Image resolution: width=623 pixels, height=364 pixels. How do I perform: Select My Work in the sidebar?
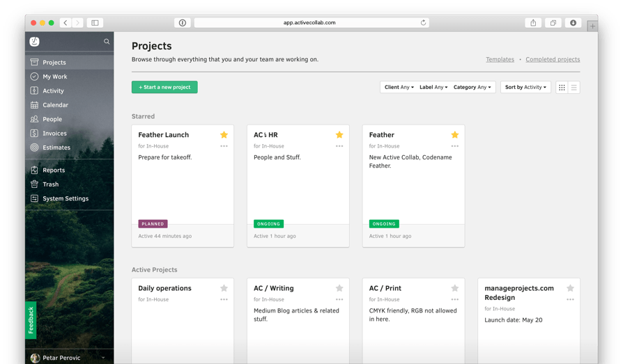pos(54,77)
